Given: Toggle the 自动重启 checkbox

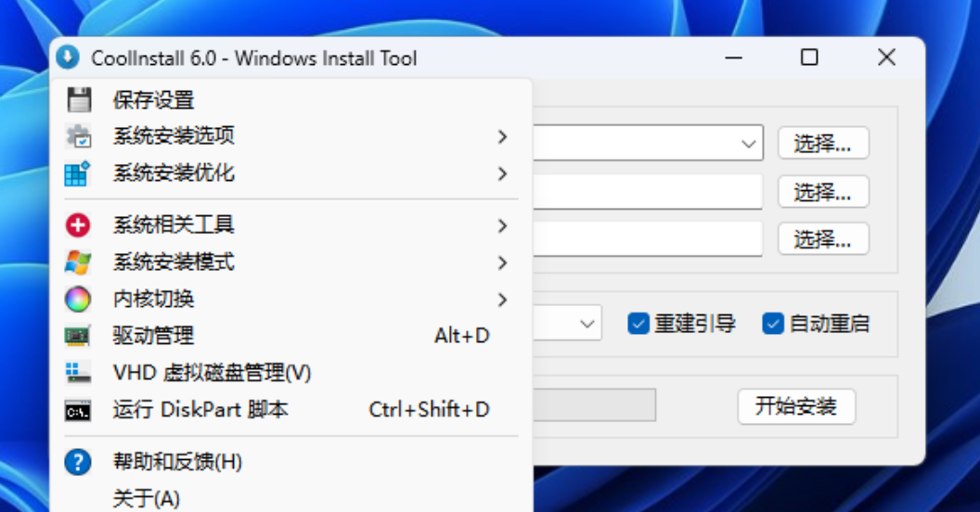Looking at the screenshot, I should pyautogui.click(x=772, y=324).
